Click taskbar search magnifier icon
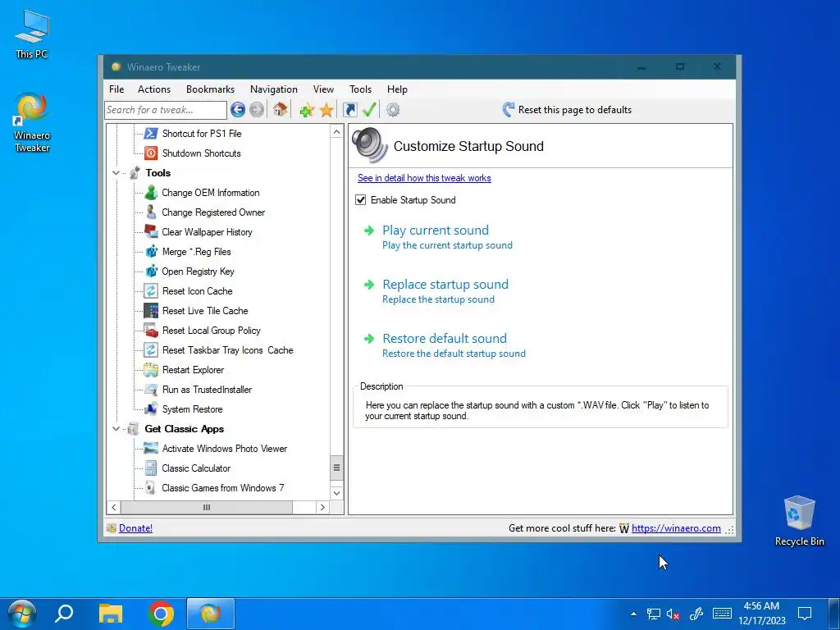This screenshot has width=840, height=630. click(64, 614)
